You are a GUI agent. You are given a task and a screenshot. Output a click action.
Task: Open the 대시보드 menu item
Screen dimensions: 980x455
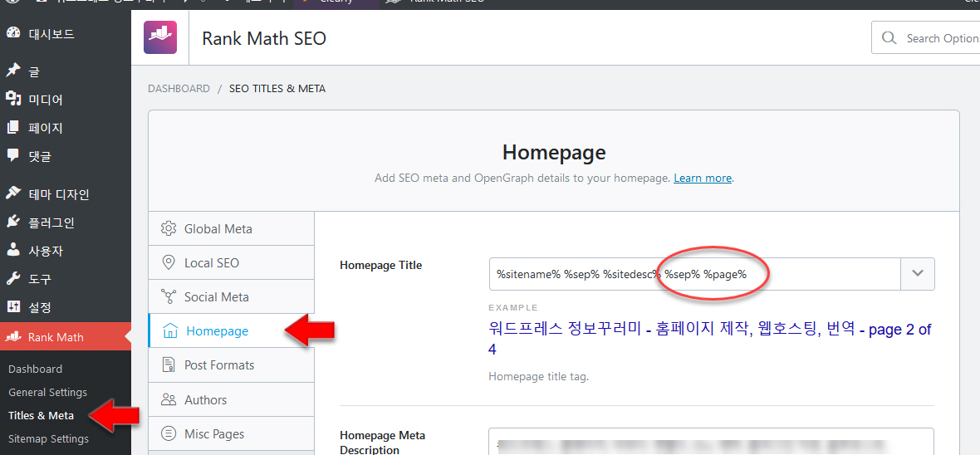pyautogui.click(x=66, y=34)
